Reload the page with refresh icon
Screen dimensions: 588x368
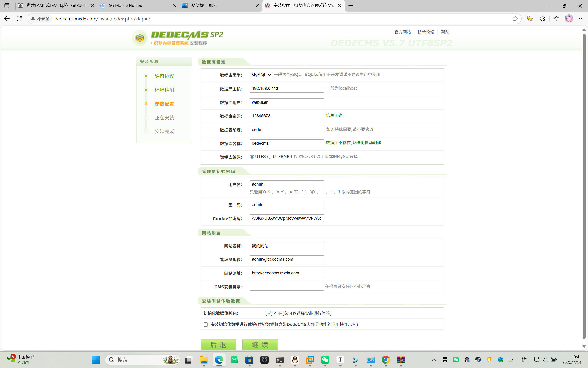19,19
